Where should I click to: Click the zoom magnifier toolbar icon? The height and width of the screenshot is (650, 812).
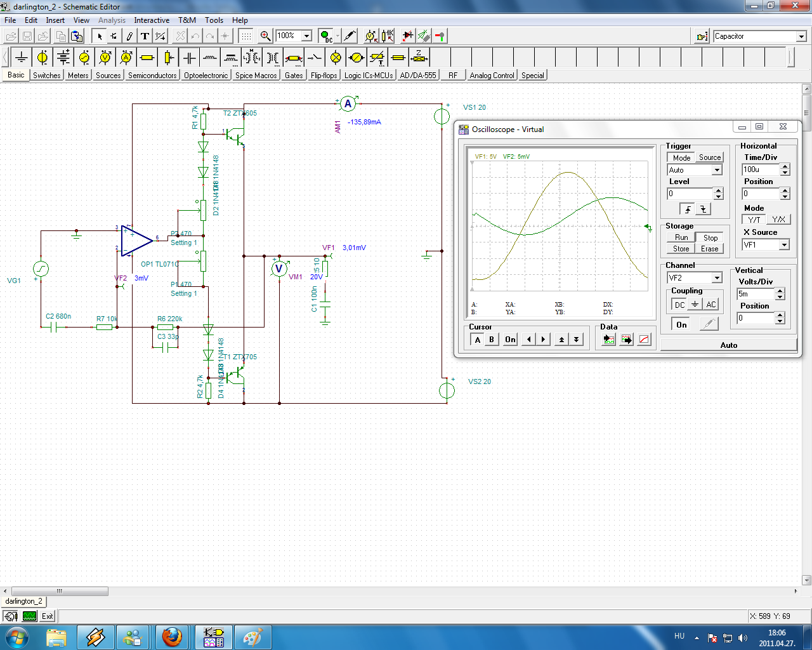266,36
